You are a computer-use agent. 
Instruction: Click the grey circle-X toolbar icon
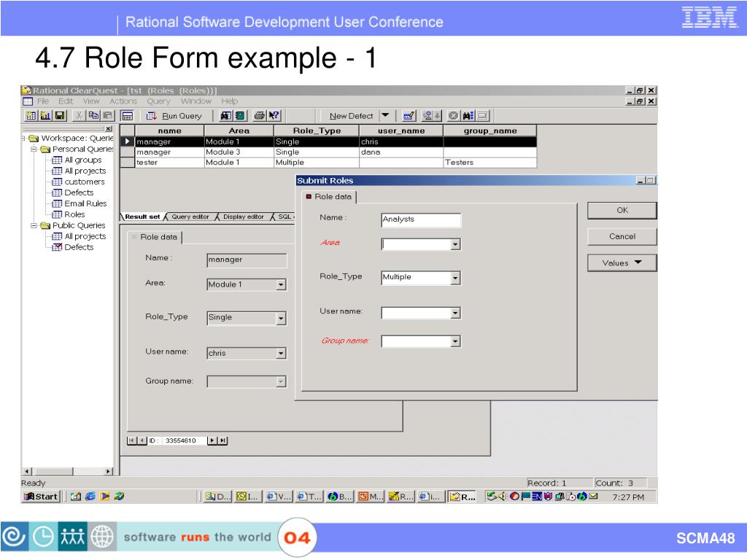coord(454,116)
